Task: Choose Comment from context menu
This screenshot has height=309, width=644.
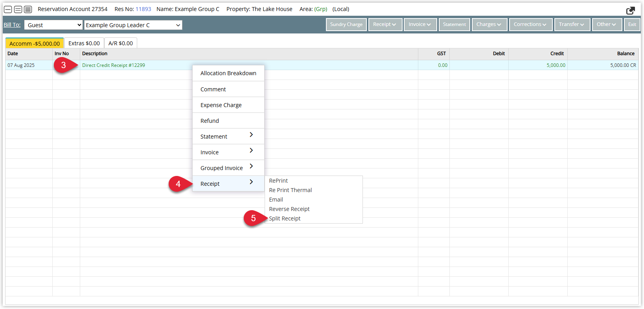Action: point(228,89)
